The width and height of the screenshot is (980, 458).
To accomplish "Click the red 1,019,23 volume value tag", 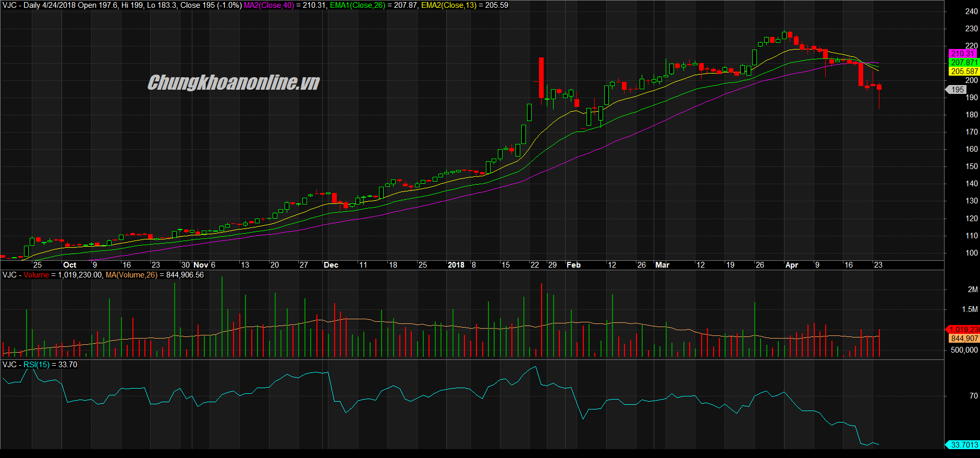I will coord(963,330).
